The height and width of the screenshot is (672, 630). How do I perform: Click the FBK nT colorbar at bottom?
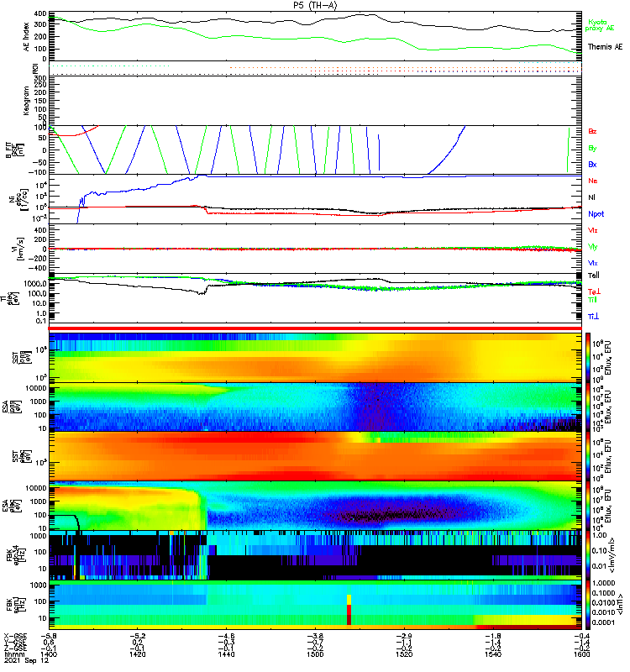pos(588,605)
